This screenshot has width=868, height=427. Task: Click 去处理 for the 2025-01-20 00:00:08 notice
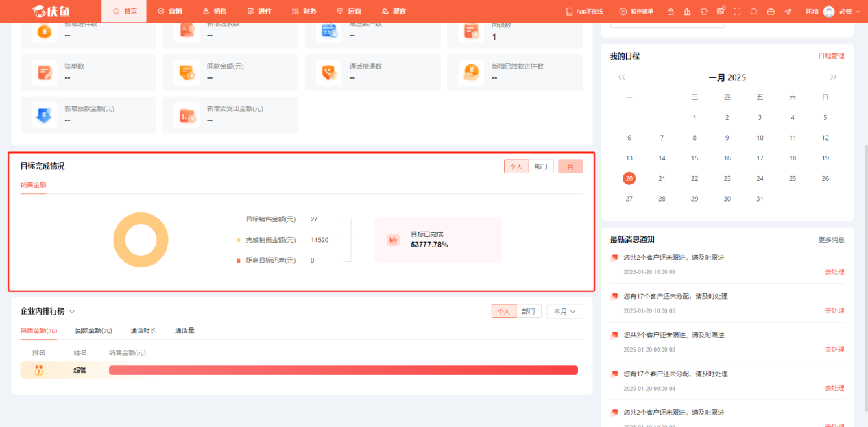pyautogui.click(x=834, y=350)
